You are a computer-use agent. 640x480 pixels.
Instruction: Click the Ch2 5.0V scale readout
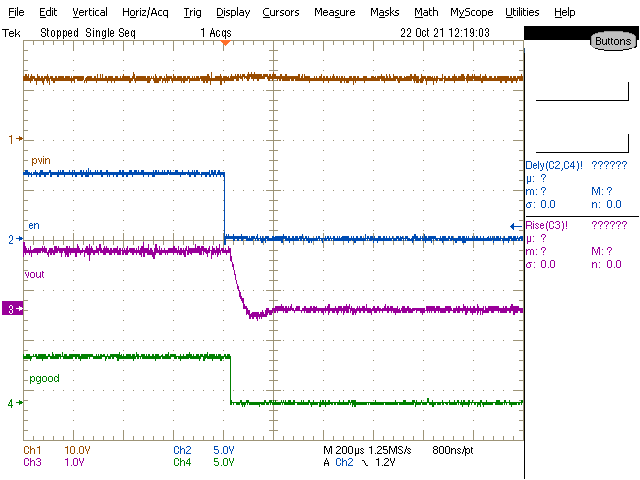coord(204,450)
